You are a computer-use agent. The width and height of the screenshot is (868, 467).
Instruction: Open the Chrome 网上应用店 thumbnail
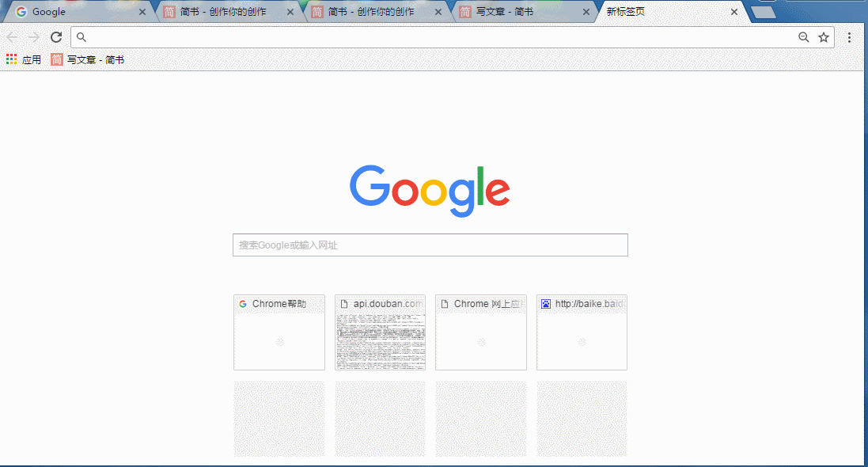(x=481, y=332)
